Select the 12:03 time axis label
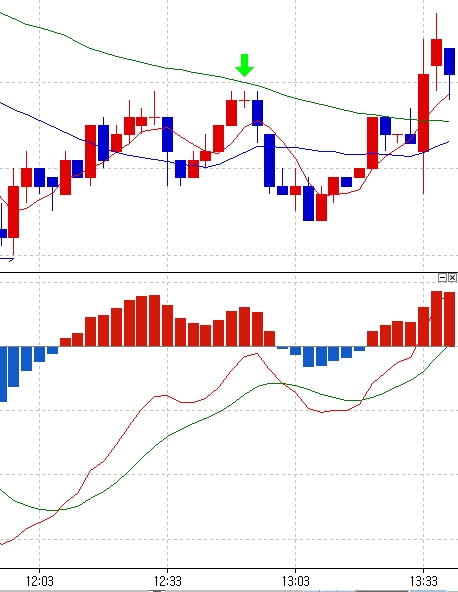Viewport: 458px width, 592px height. point(40,581)
